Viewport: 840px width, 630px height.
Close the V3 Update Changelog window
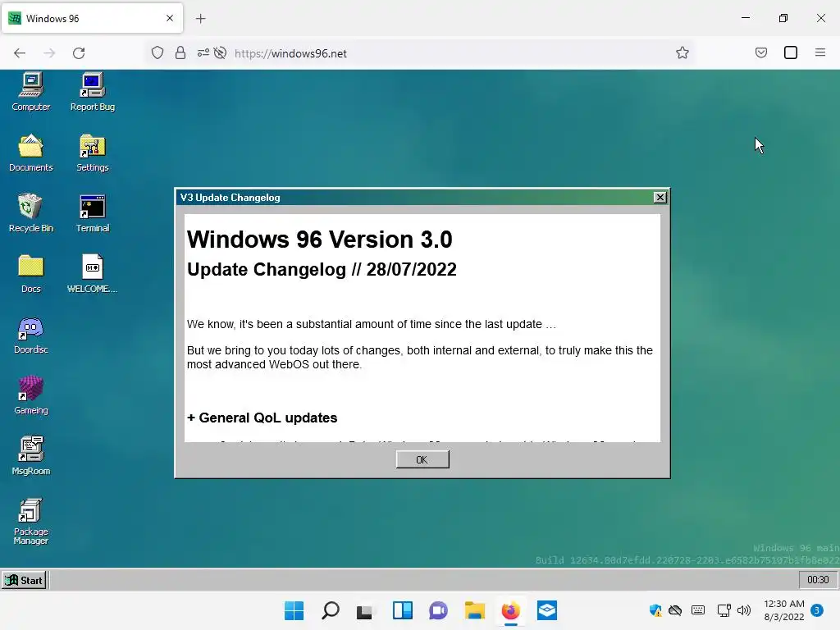[x=660, y=198]
